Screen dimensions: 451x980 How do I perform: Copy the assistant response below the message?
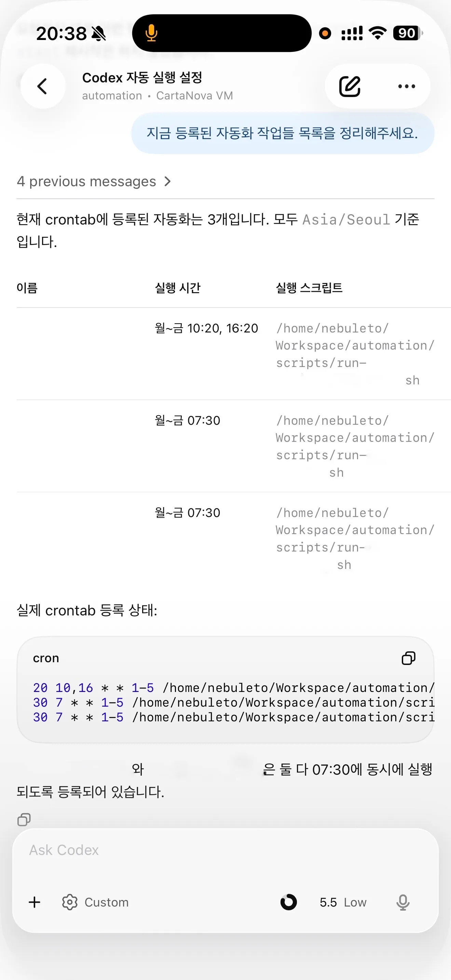24,819
